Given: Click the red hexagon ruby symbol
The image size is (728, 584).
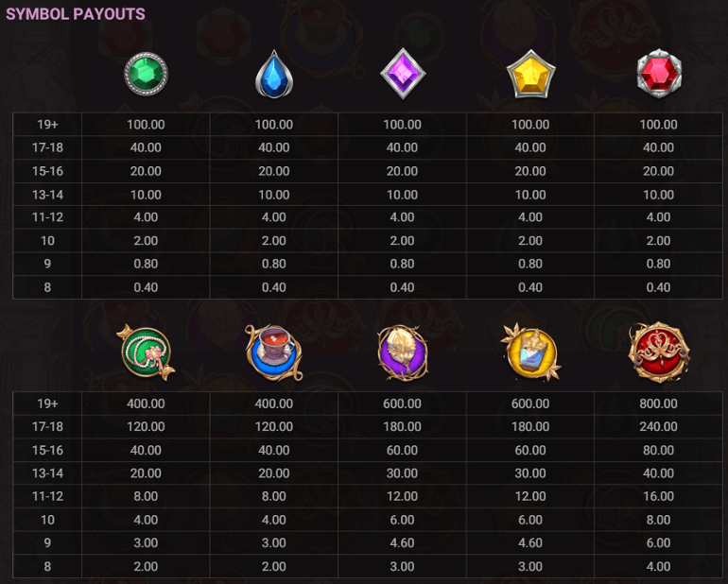Looking at the screenshot, I should click(658, 74).
